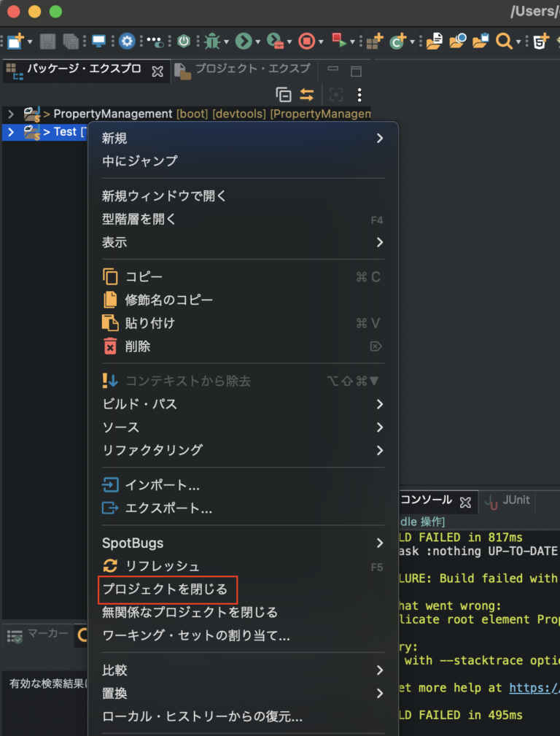Switch to the JUnit tab
Screen dimensions: 560x736
(x=507, y=501)
